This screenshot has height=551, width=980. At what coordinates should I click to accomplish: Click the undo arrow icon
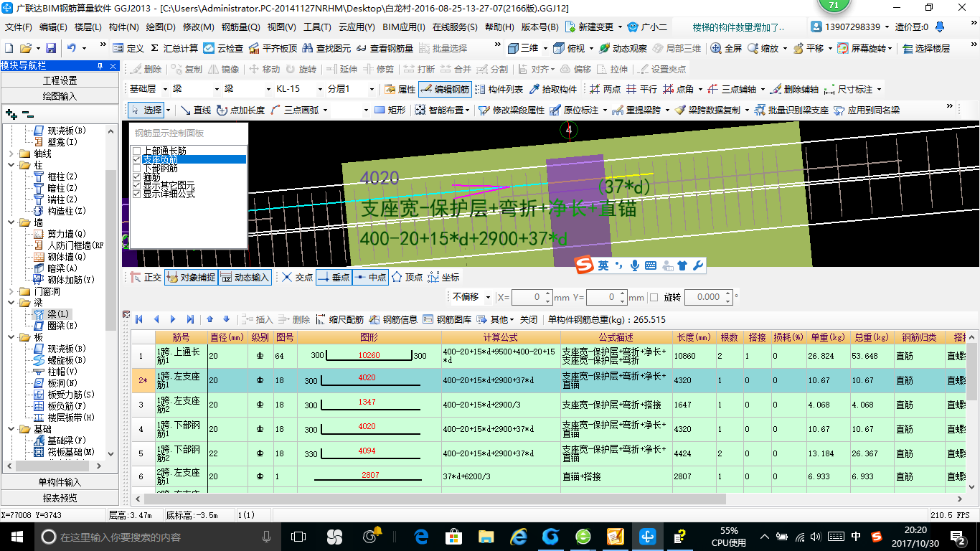(x=72, y=48)
